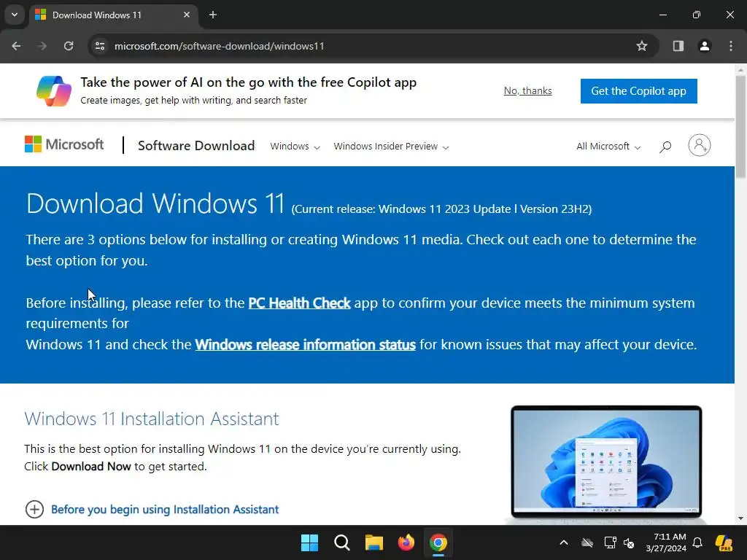Open a new browser tab

[x=213, y=15]
